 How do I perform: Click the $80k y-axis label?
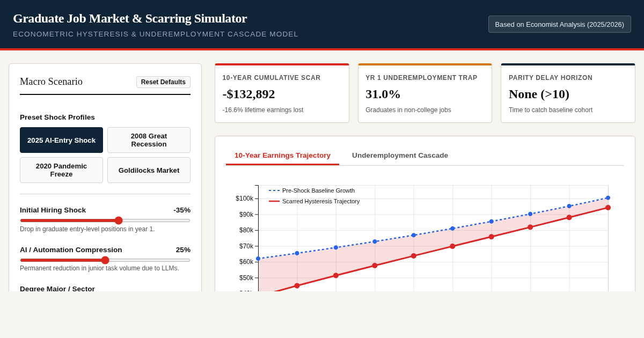pyautogui.click(x=246, y=230)
